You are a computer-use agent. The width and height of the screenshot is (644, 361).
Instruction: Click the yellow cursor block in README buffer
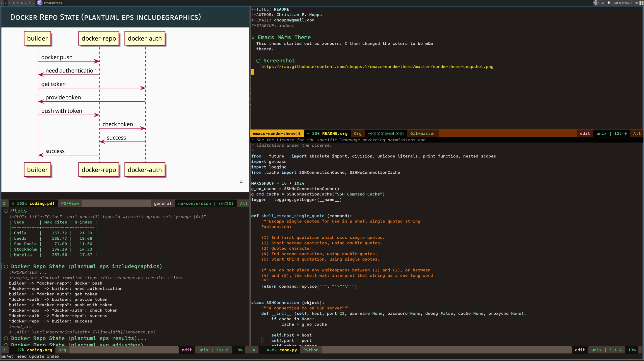point(252,72)
